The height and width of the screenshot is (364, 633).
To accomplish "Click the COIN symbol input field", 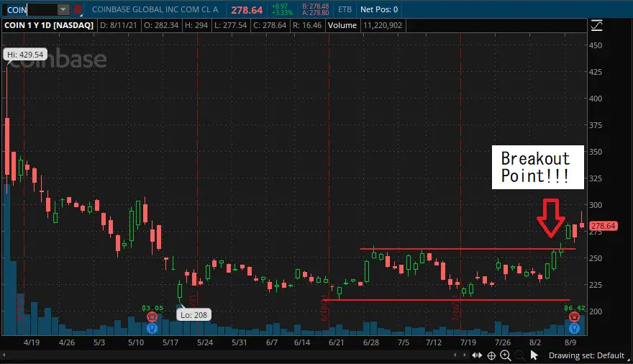I will 30,9.
